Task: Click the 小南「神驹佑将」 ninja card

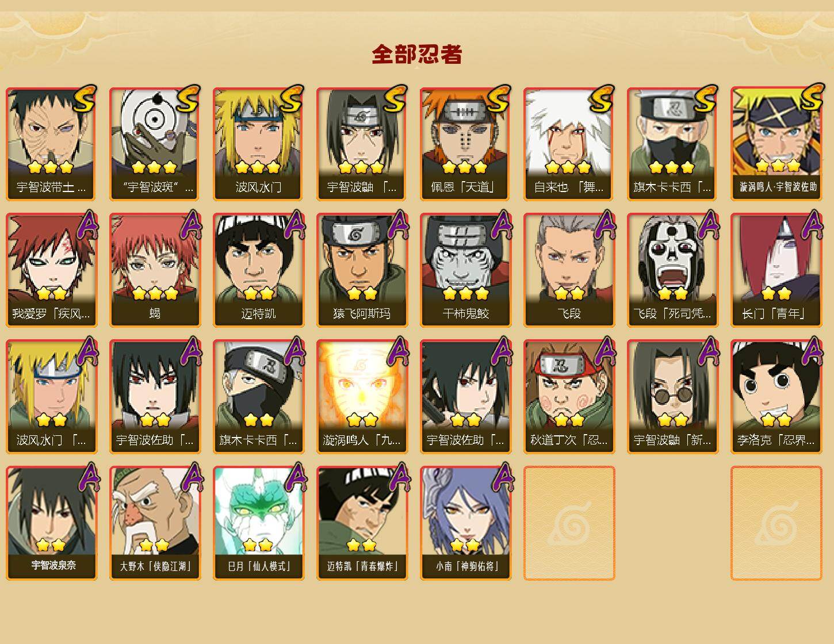Action: point(466,523)
